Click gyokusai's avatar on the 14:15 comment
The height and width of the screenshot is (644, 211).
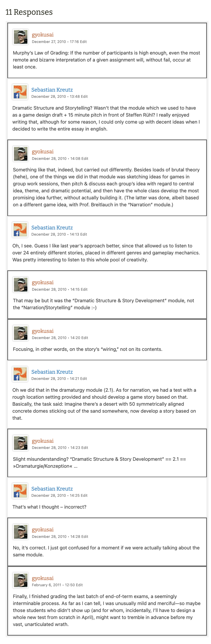[21, 285]
